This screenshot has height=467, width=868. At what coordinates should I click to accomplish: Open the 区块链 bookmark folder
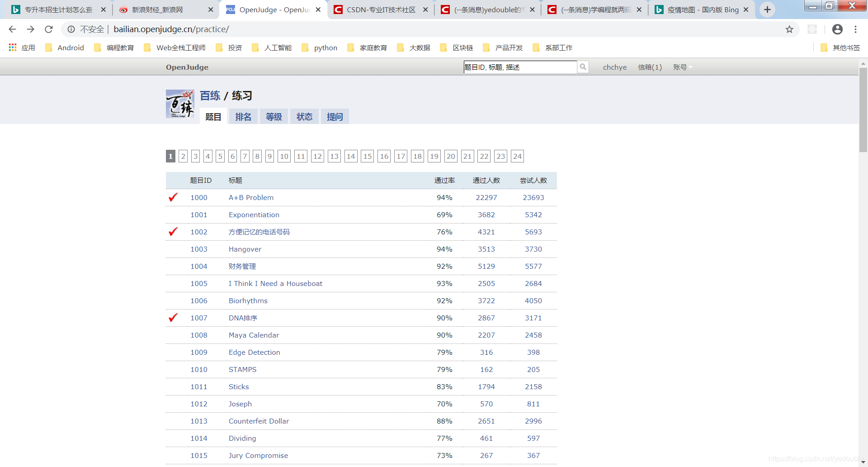point(457,48)
